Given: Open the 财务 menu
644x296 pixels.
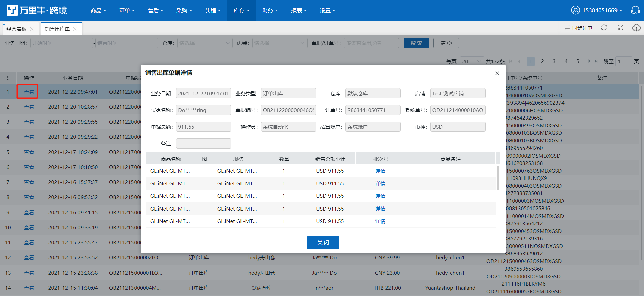Looking at the screenshot, I should [x=270, y=11].
